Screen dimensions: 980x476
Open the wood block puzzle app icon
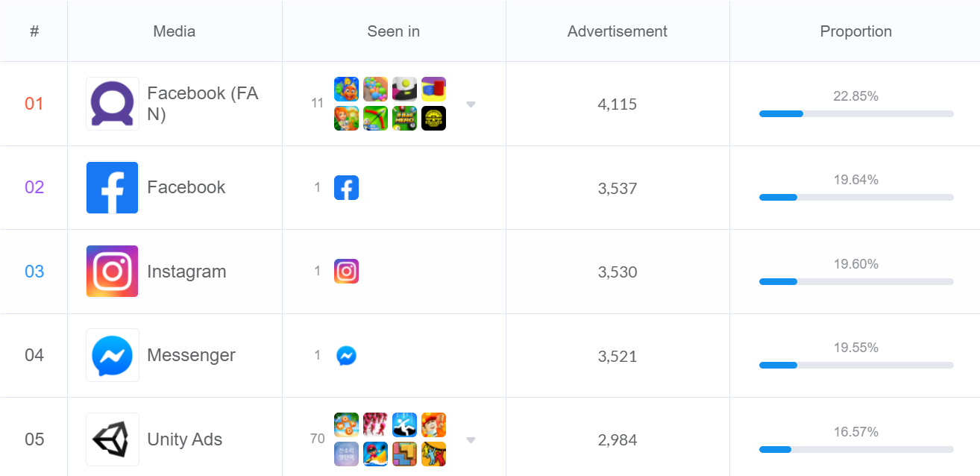click(404, 454)
